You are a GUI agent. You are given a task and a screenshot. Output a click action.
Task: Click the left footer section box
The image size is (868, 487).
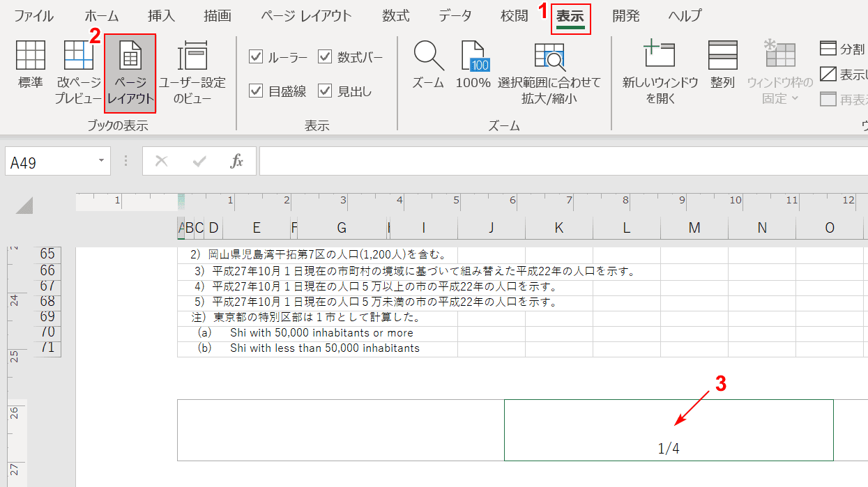pos(341,430)
